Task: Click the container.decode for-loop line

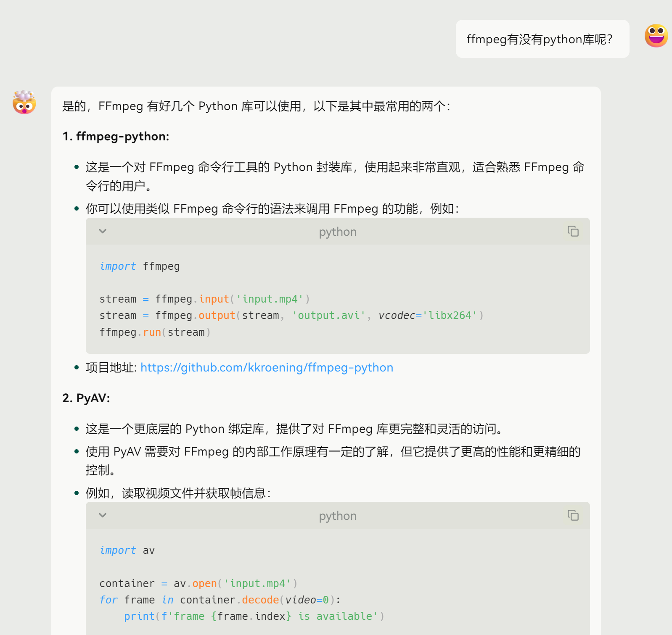Action: click(220, 600)
